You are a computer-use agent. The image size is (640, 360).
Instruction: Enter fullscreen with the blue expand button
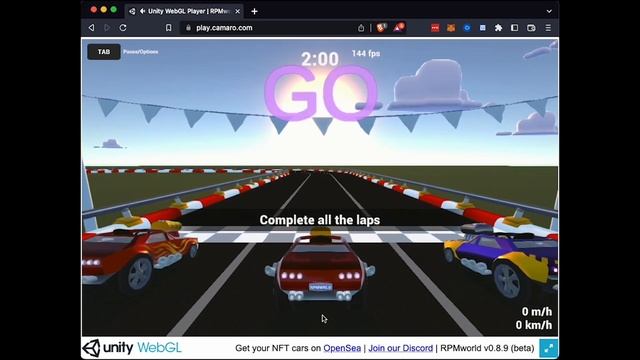(549, 348)
